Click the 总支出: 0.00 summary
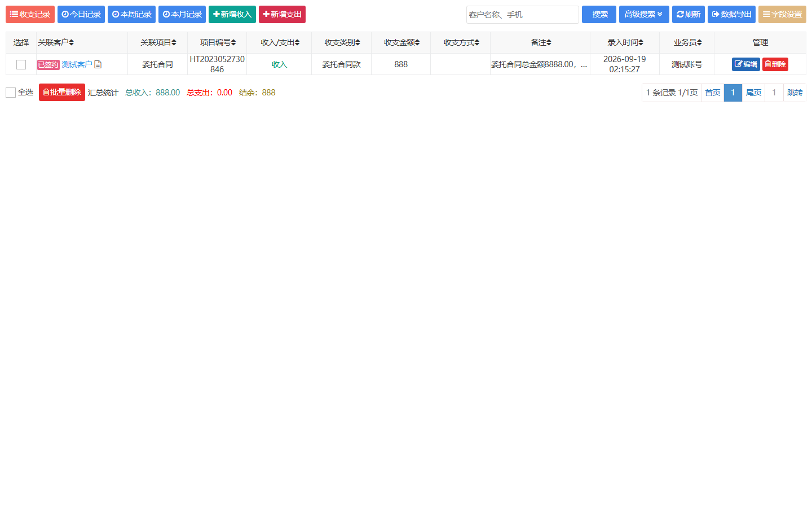This screenshot has width=812, height=508. [x=209, y=93]
